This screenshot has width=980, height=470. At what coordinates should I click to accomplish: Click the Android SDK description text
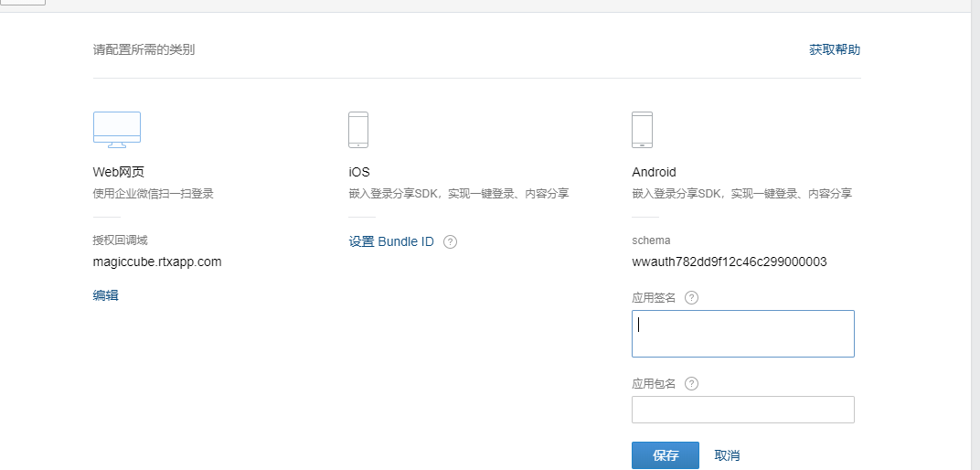point(742,194)
